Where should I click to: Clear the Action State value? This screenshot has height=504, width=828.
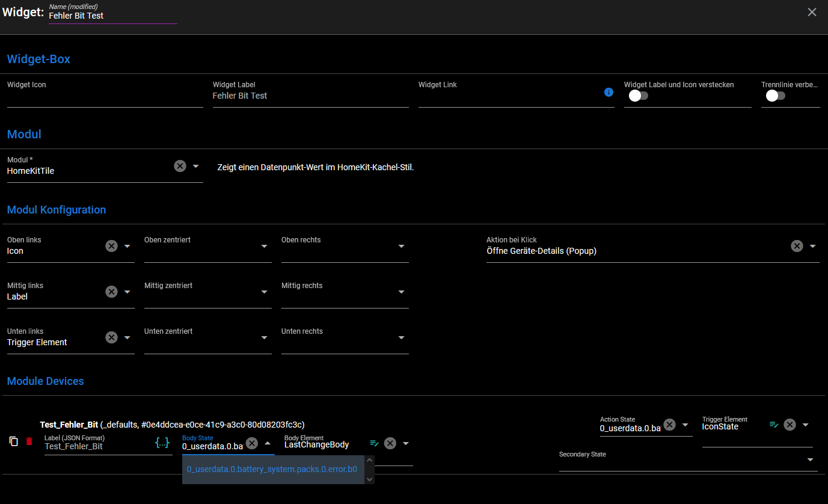(669, 425)
